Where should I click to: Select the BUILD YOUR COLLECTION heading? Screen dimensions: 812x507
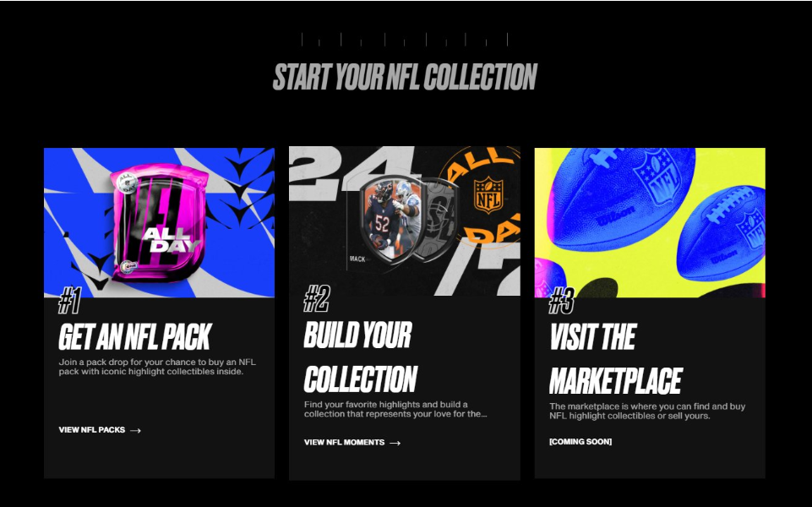coord(361,357)
